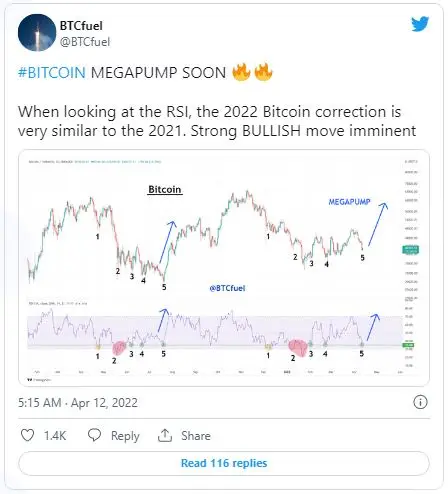Click the underlined Bitcoin chart title

pyautogui.click(x=165, y=189)
